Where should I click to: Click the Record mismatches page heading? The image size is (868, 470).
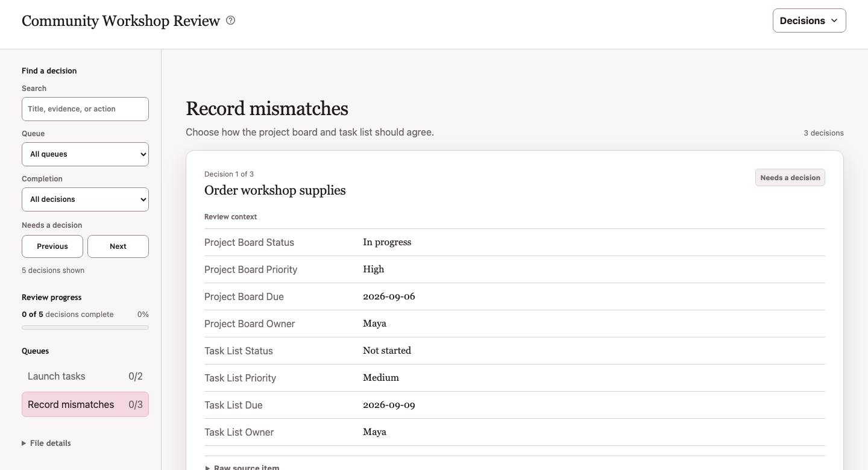tap(267, 108)
